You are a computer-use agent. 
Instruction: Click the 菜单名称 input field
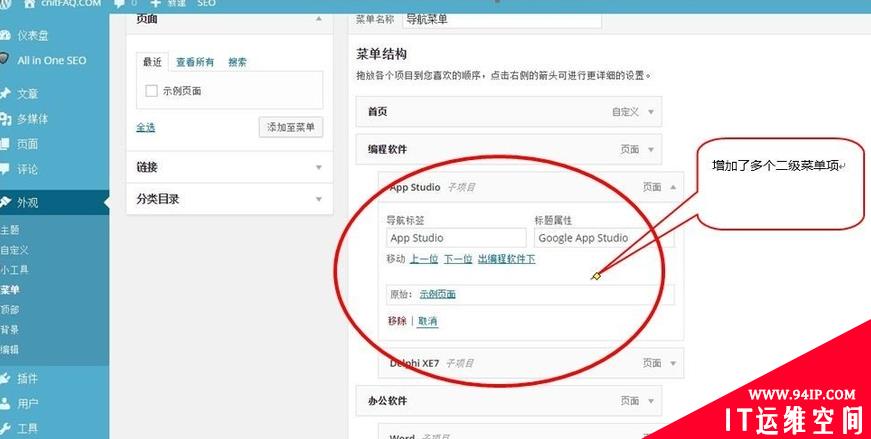coord(502,19)
